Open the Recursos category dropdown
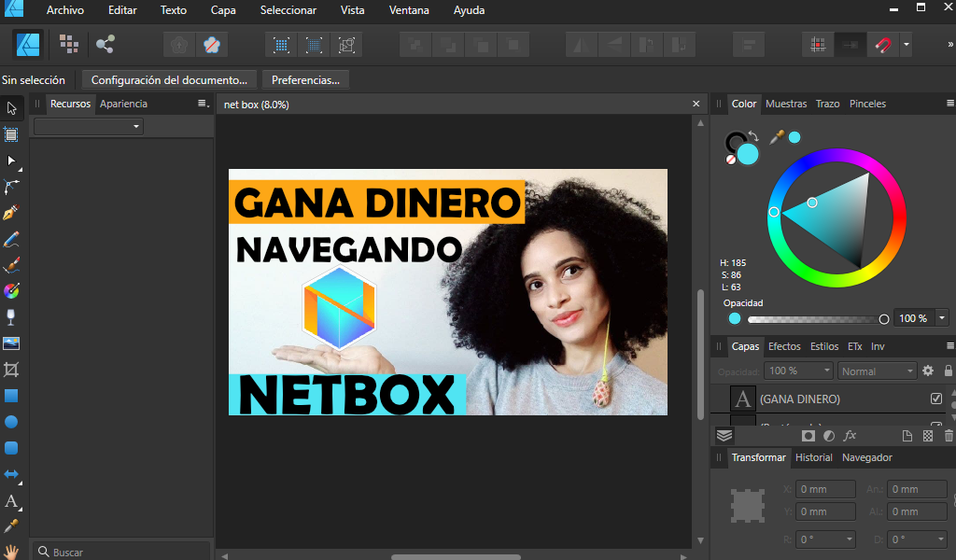The width and height of the screenshot is (956, 560). 89,126
